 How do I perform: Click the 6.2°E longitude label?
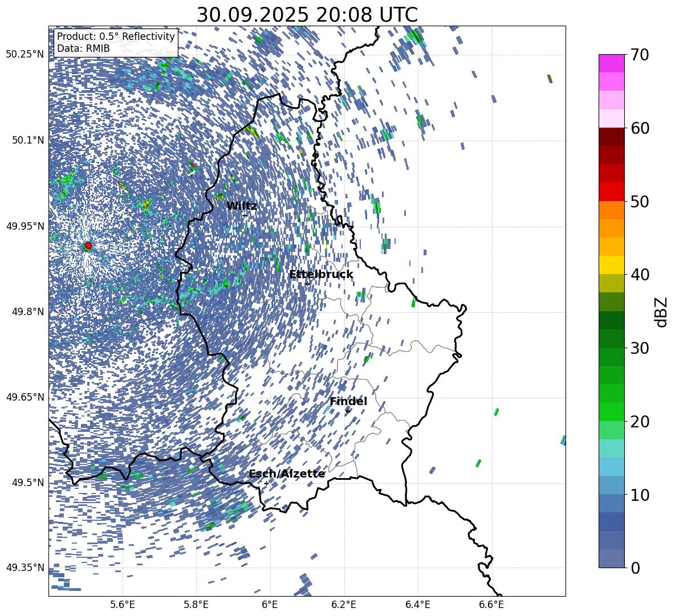pos(344,605)
